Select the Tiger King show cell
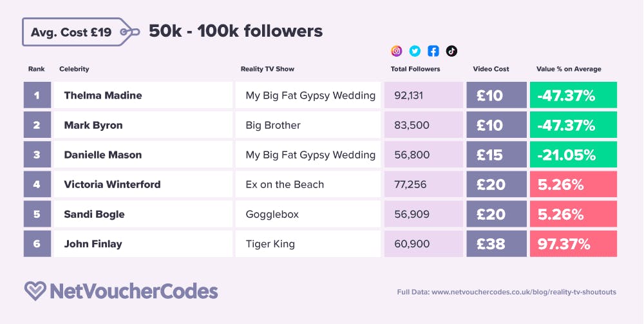644x324 pixels. 270,243
